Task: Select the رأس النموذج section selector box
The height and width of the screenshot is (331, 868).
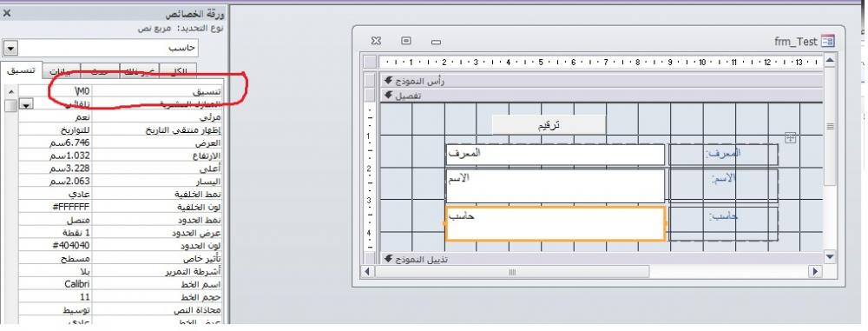Action: tap(371, 81)
